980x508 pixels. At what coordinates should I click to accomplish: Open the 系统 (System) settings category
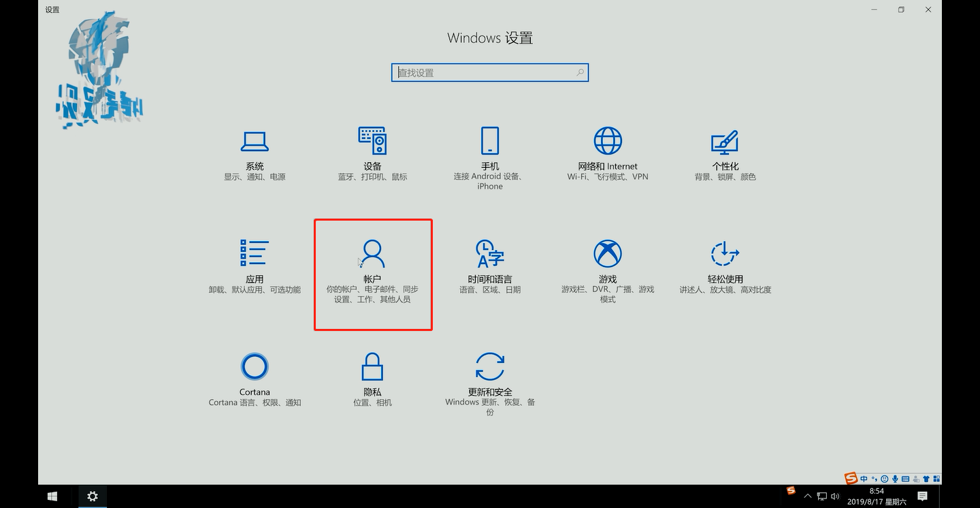255,154
